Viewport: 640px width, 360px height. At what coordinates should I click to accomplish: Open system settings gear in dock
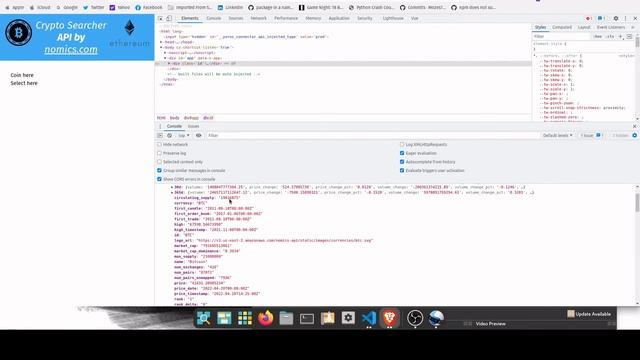348,318
